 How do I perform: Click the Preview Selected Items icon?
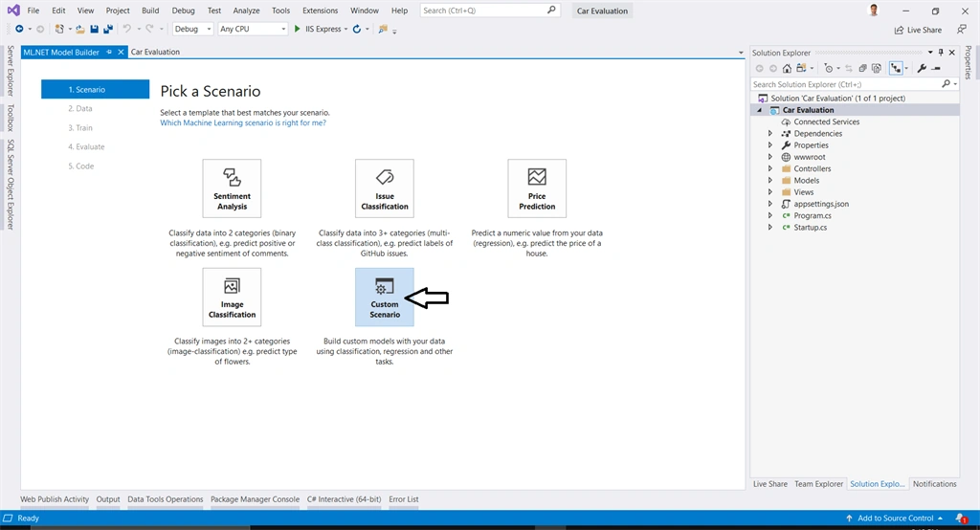[x=936, y=68]
